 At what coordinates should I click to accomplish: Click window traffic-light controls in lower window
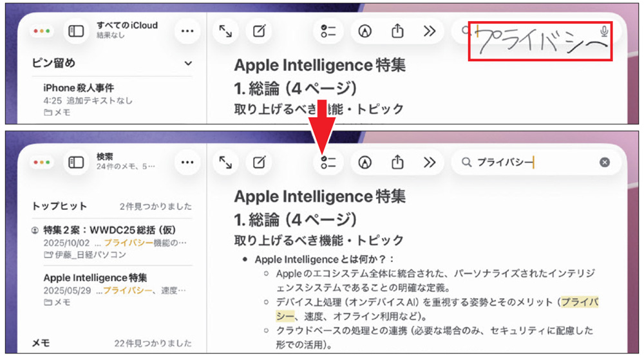tap(41, 162)
